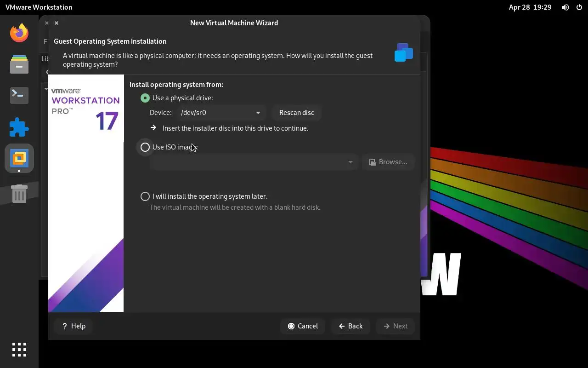Image resolution: width=588 pixels, height=368 pixels.
Task: Cancel the New Virtual Machine Wizard
Action: [x=303, y=326]
